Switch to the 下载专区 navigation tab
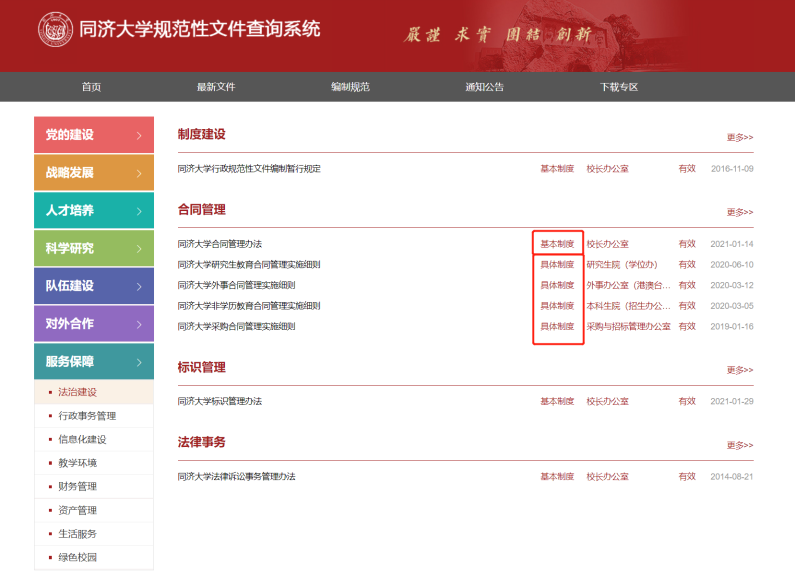The image size is (795, 576). pyautogui.click(x=619, y=87)
